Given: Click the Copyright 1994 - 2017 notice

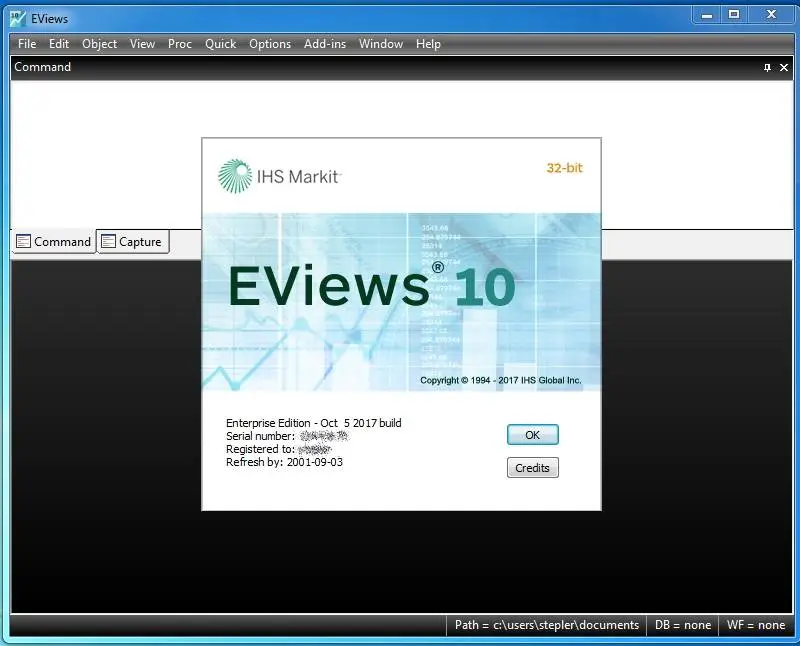Looking at the screenshot, I should pyautogui.click(x=501, y=380).
